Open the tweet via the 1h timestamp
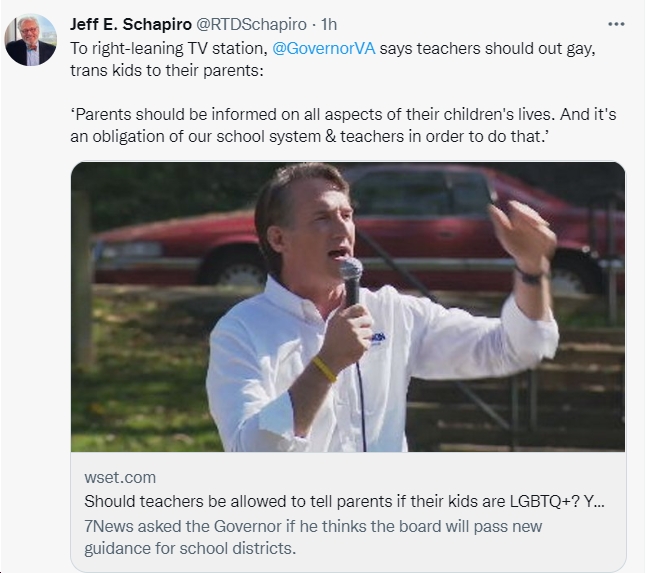The height and width of the screenshot is (573, 647). pyautogui.click(x=329, y=24)
